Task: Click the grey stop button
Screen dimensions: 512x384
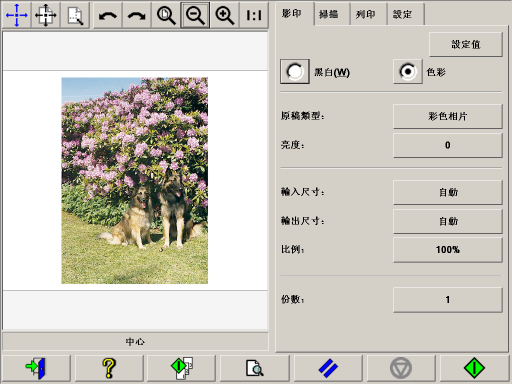Action: (x=401, y=368)
